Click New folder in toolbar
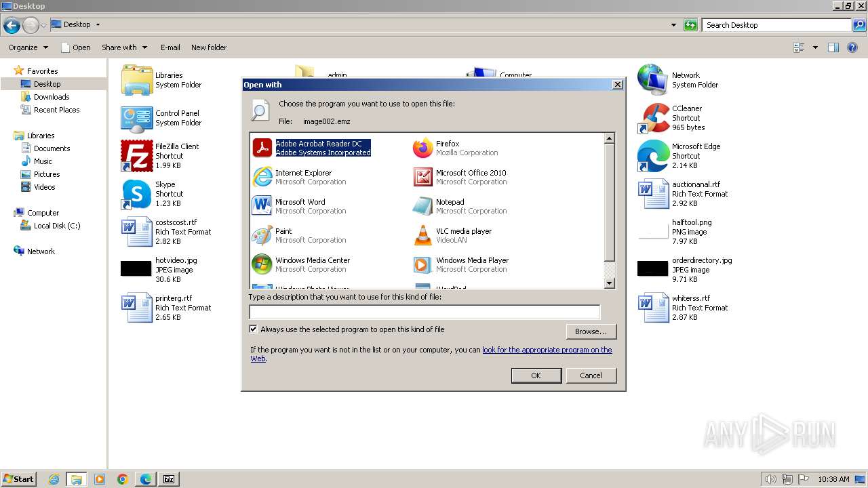Viewport: 868px width, 488px height. 209,47
